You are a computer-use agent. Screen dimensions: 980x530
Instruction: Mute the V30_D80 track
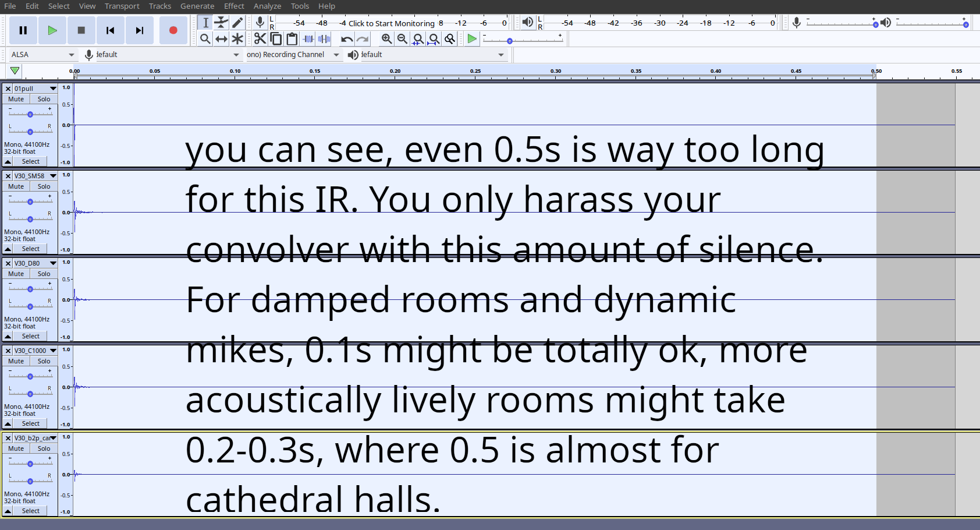tap(15, 273)
